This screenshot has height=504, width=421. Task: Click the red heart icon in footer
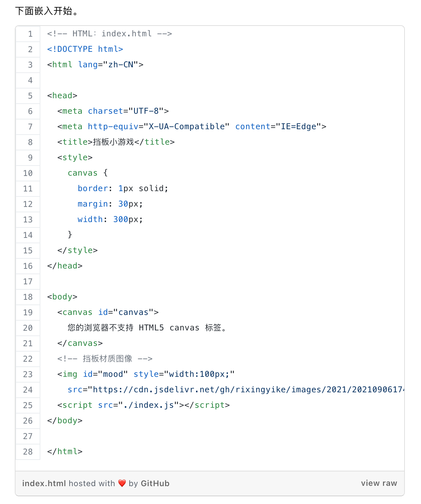coord(122,483)
